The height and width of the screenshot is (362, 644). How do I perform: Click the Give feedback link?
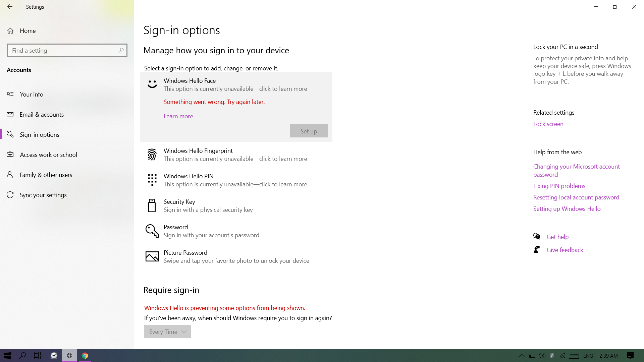pyautogui.click(x=565, y=250)
